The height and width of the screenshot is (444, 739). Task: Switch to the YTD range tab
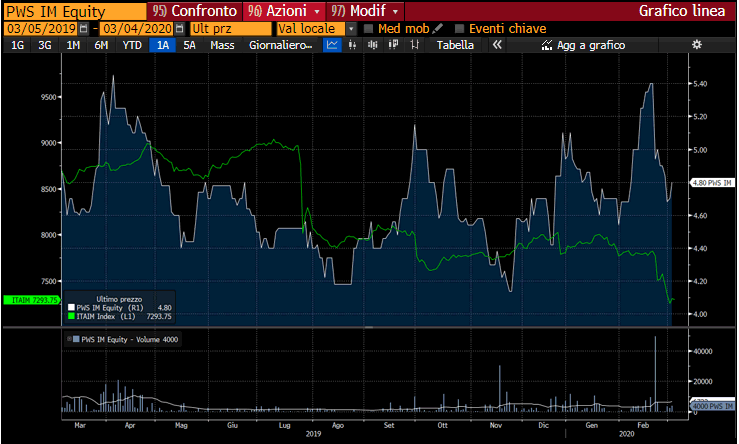click(131, 45)
